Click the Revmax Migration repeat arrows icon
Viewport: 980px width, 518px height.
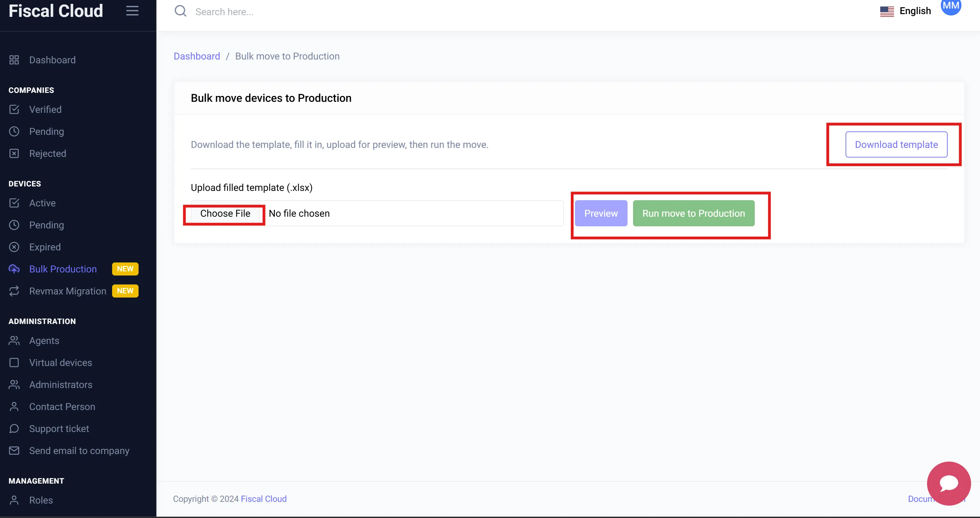14,291
